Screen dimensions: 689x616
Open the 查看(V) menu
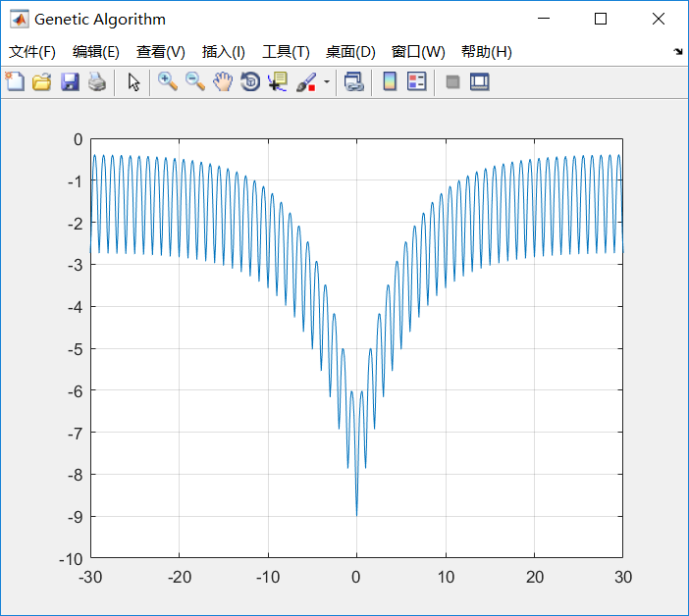[160, 52]
